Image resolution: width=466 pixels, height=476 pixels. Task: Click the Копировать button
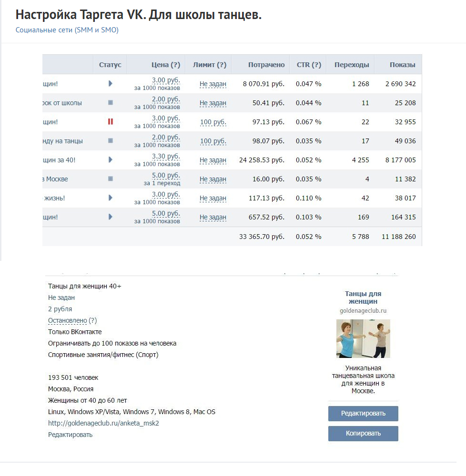click(363, 434)
